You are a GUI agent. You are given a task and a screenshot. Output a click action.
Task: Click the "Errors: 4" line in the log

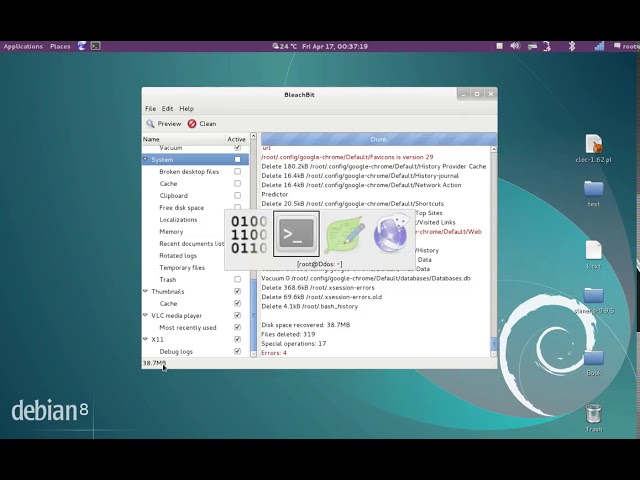point(274,353)
